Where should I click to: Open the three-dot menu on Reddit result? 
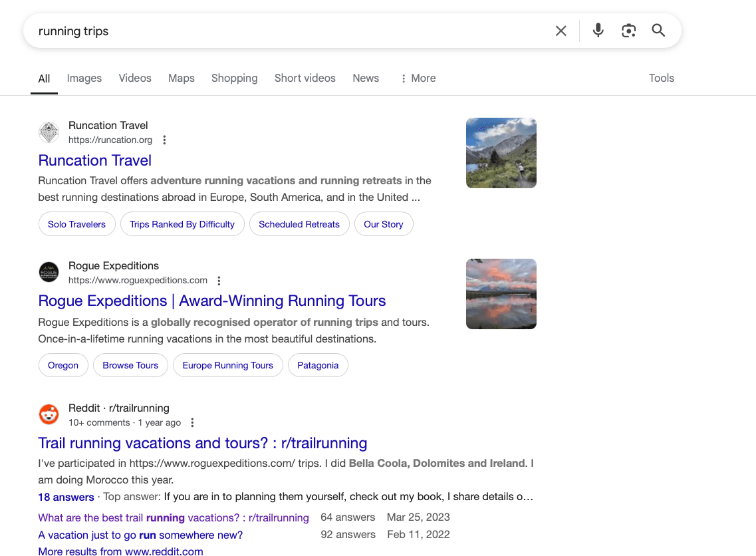point(192,423)
